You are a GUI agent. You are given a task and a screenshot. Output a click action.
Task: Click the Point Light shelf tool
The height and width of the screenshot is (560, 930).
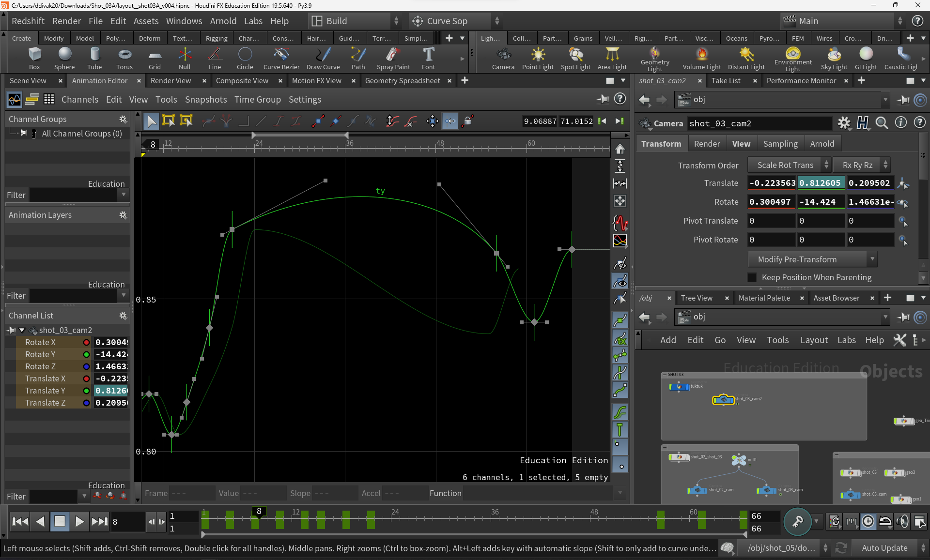pyautogui.click(x=538, y=58)
